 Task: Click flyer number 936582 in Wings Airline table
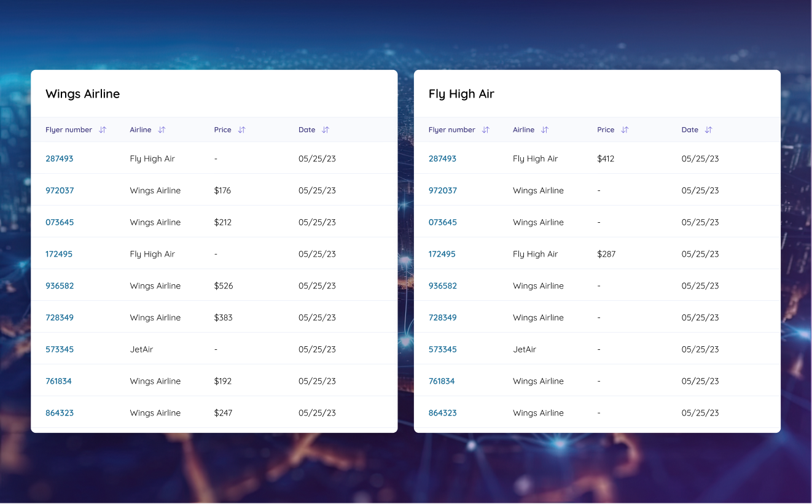click(x=60, y=286)
